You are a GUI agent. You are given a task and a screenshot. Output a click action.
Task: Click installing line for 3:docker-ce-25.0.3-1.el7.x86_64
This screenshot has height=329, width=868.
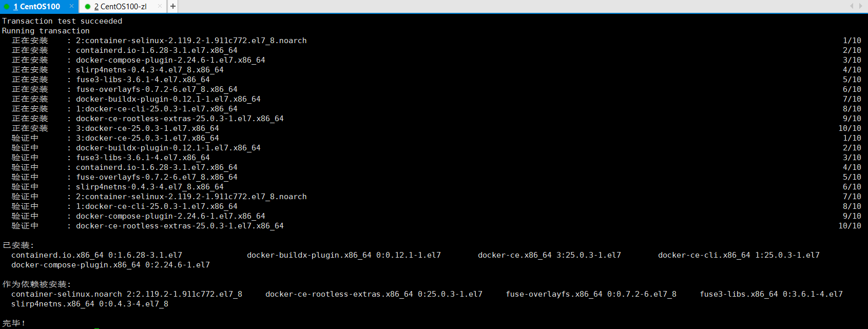pos(436,128)
